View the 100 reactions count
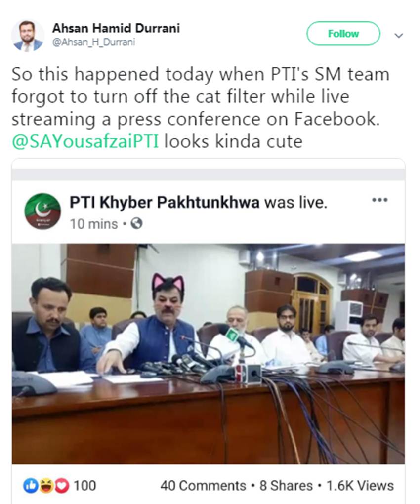Image resolution: width=420 pixels, height=504 pixels. click(85, 486)
